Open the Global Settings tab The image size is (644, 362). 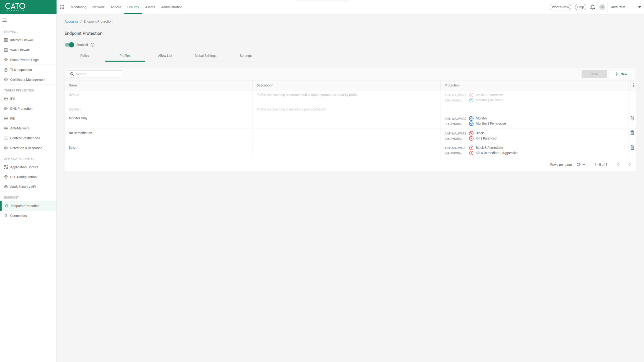[205, 56]
